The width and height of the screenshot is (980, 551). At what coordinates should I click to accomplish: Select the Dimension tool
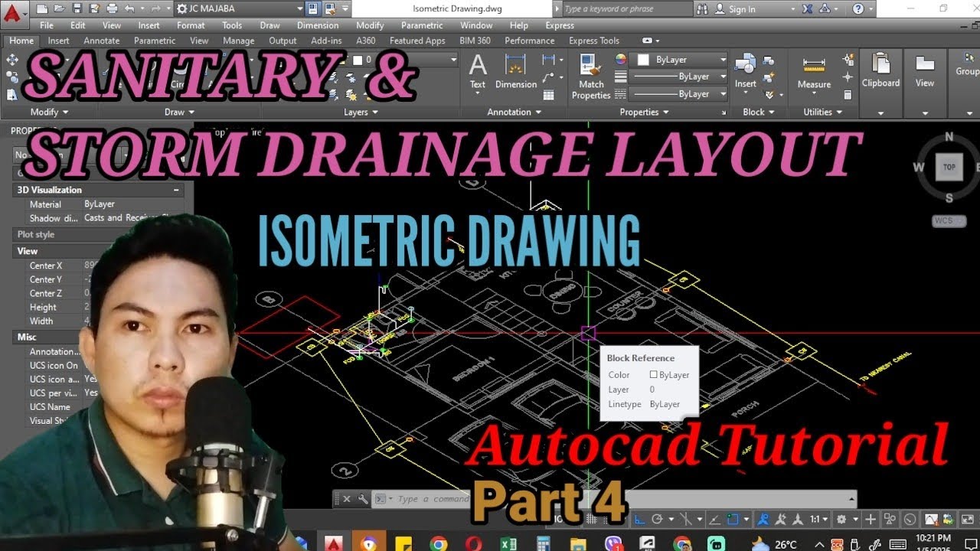tap(516, 73)
